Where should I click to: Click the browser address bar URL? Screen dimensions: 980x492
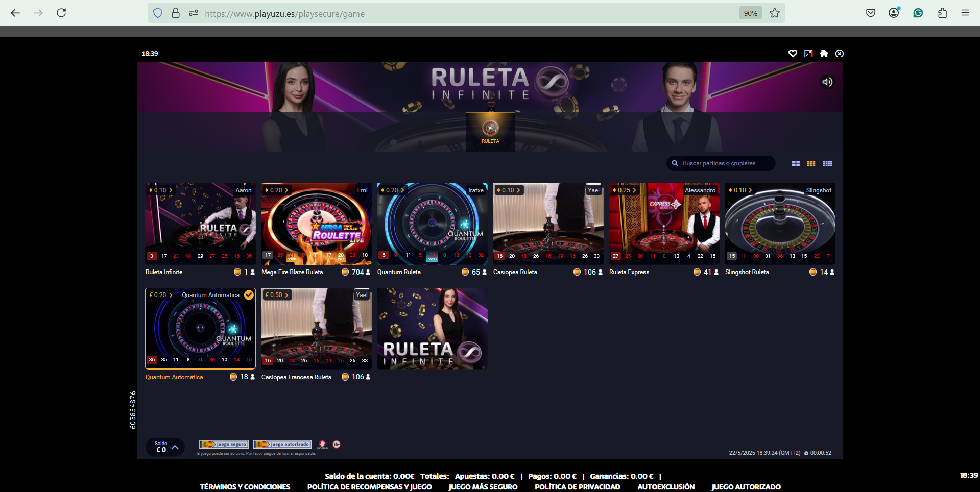[x=284, y=14]
